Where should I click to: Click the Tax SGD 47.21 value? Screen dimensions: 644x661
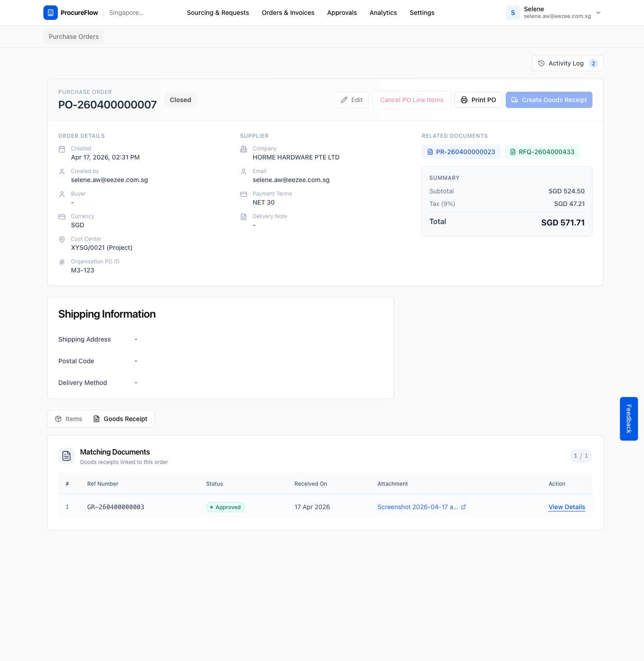point(569,204)
